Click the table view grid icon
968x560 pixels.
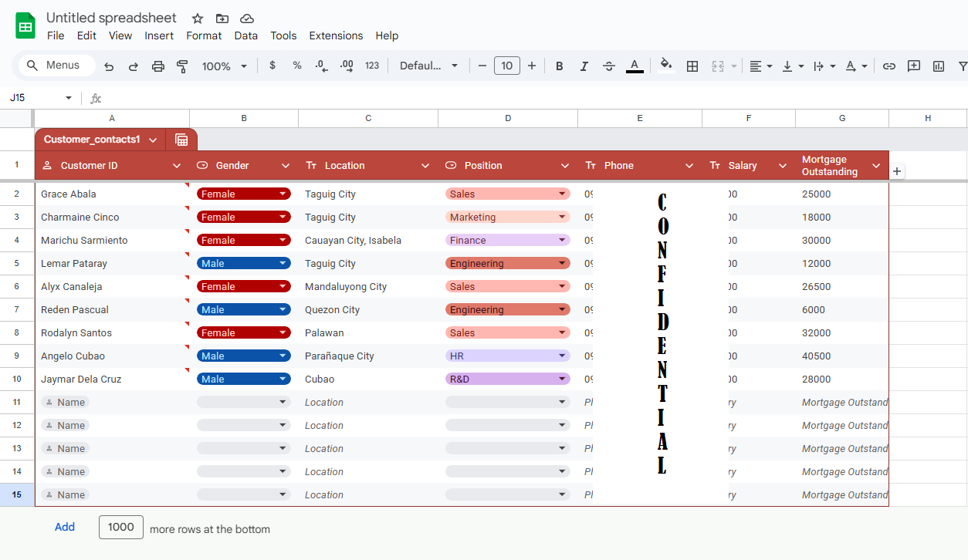coord(181,140)
